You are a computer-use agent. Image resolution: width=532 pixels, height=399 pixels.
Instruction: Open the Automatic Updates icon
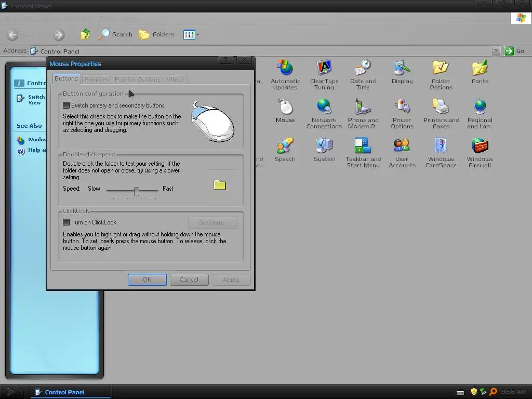[285, 75]
